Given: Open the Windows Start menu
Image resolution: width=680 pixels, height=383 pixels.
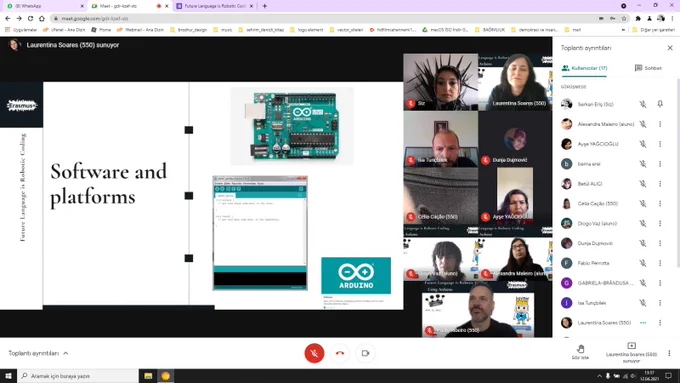Looking at the screenshot, I should click(8, 376).
